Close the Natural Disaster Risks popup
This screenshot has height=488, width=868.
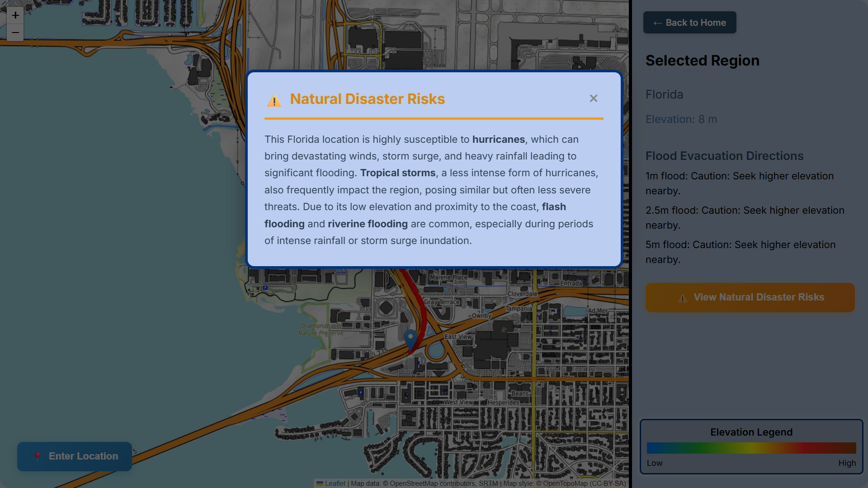(x=593, y=99)
